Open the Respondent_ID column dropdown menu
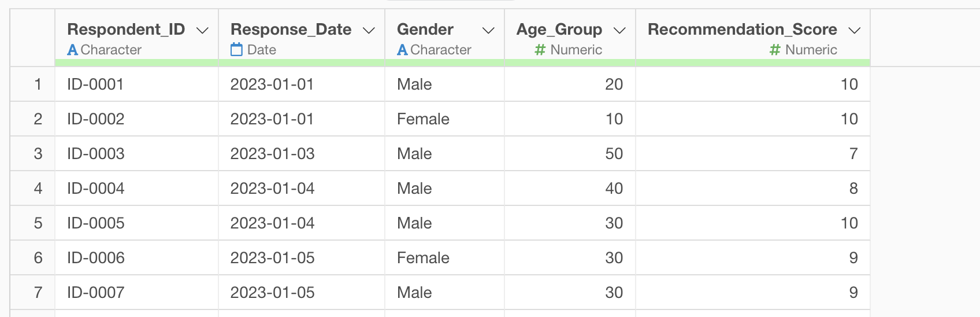Screen dimensions: 980x317 pyautogui.click(x=202, y=31)
